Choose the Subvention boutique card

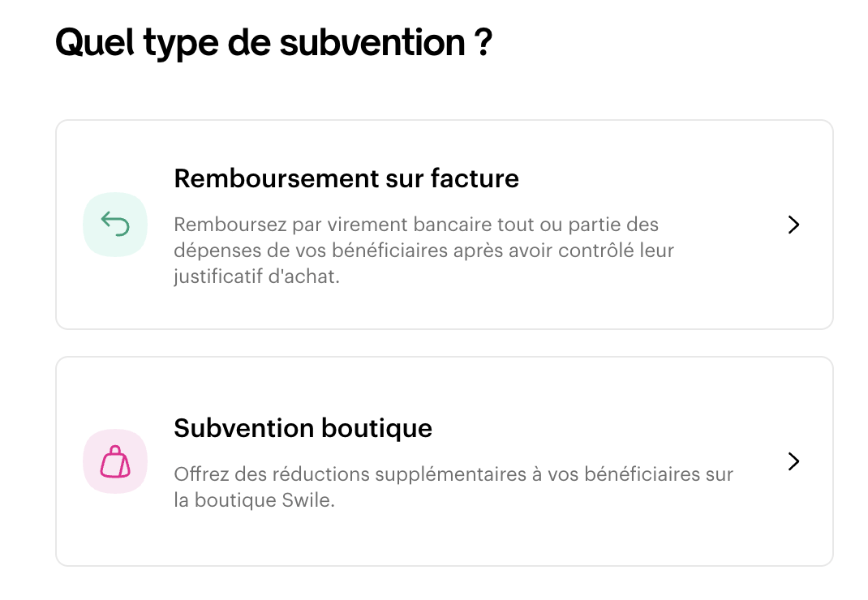coord(445,461)
